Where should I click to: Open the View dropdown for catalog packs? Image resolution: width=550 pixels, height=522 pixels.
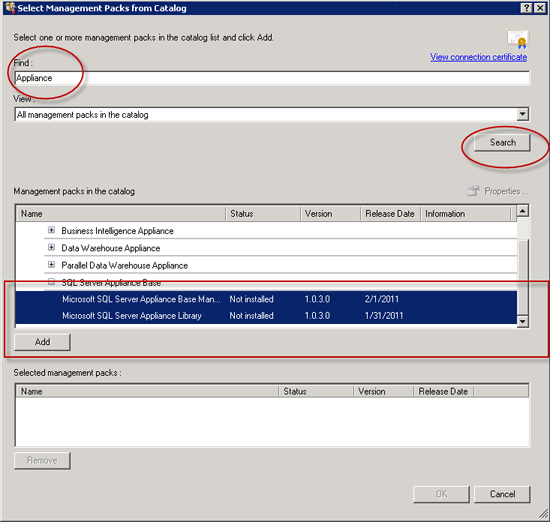coord(522,114)
